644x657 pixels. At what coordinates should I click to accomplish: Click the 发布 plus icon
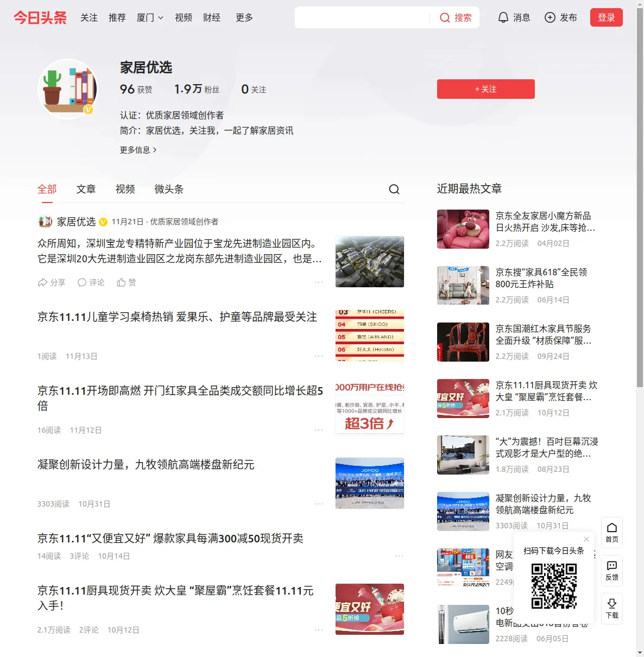click(x=550, y=17)
